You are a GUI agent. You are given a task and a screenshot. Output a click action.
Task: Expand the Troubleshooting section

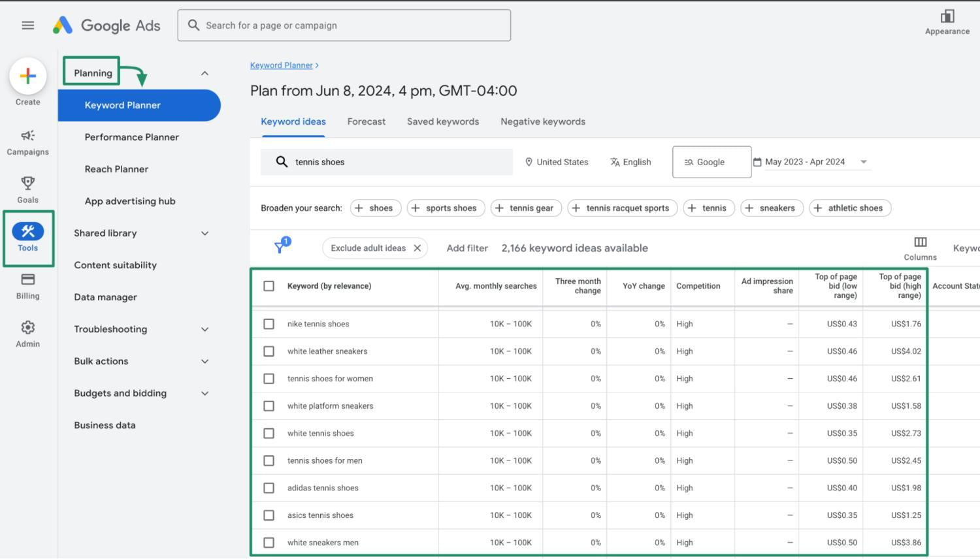click(x=204, y=329)
